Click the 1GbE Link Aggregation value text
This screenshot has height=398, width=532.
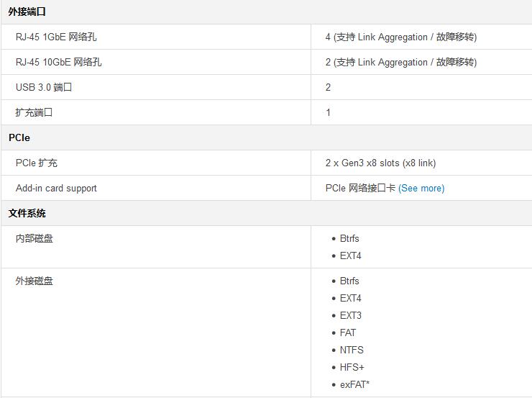(401, 37)
